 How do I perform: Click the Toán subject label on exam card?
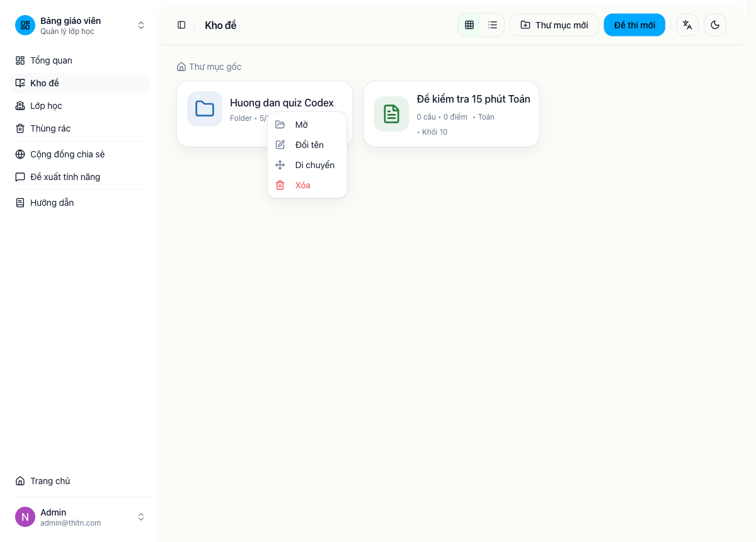click(x=486, y=117)
